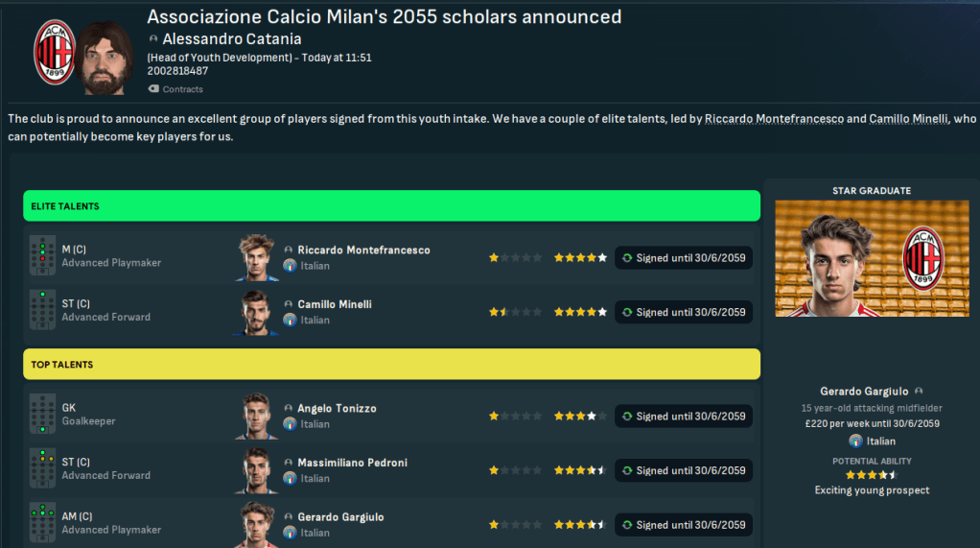Click Angelo Tonizzo's GK position pitch icon
This screenshot has height=548, width=980.
pos(42,415)
